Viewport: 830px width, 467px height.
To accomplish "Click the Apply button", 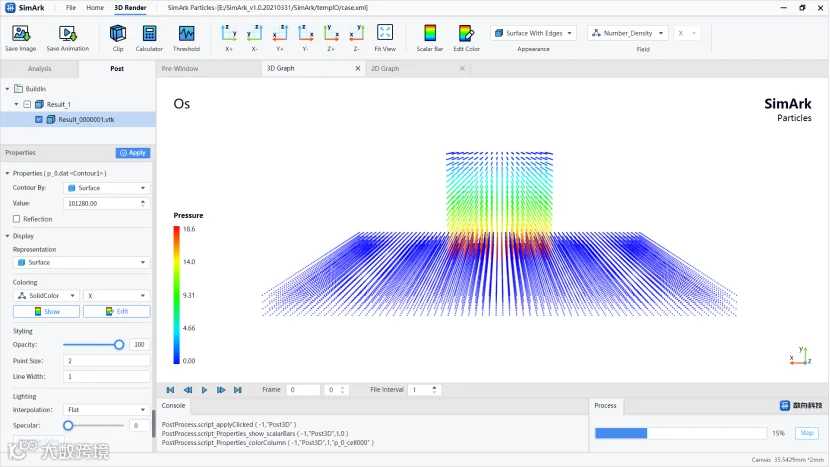I will pyautogui.click(x=133, y=152).
